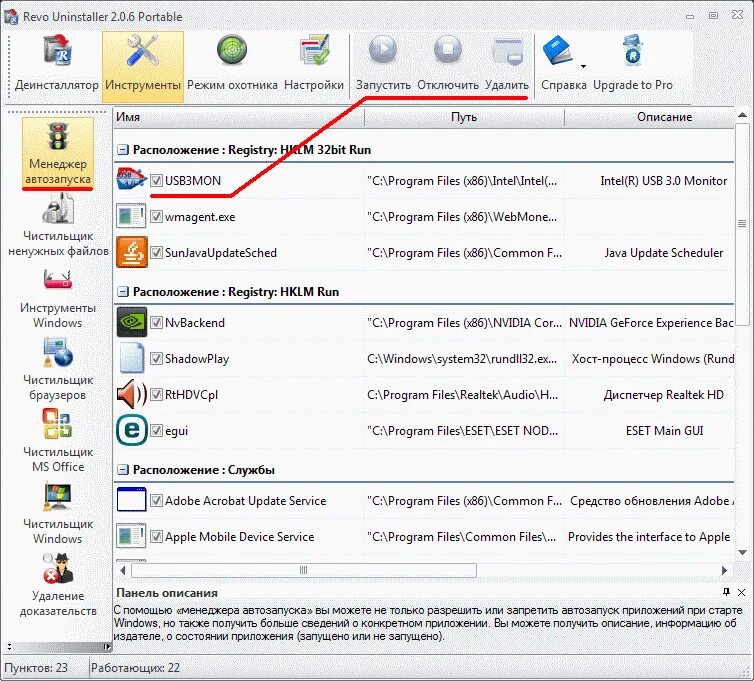Open Чистильщик браузеров tool
This screenshot has height=681, width=754.
click(x=58, y=369)
